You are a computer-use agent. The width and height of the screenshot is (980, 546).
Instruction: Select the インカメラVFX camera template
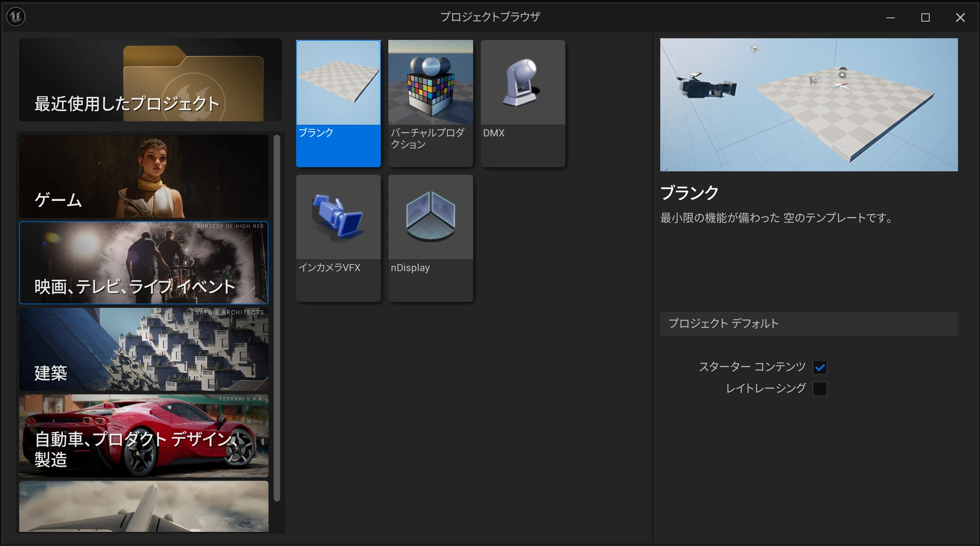(x=338, y=217)
